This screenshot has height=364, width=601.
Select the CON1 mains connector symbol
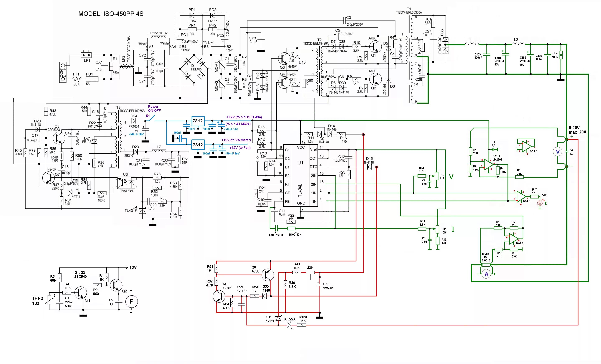coord(63,72)
